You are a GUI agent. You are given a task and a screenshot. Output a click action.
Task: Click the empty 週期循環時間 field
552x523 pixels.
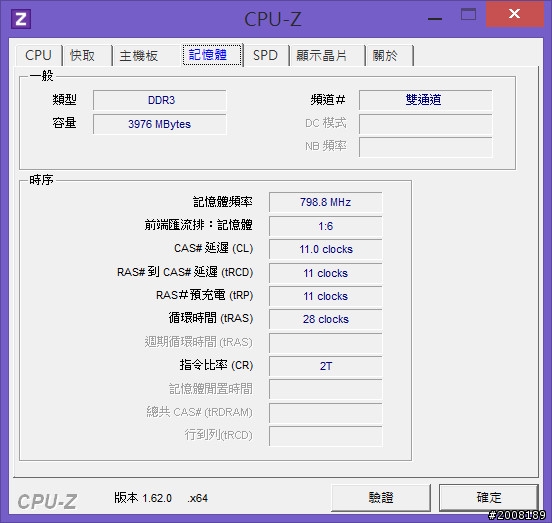point(326,343)
